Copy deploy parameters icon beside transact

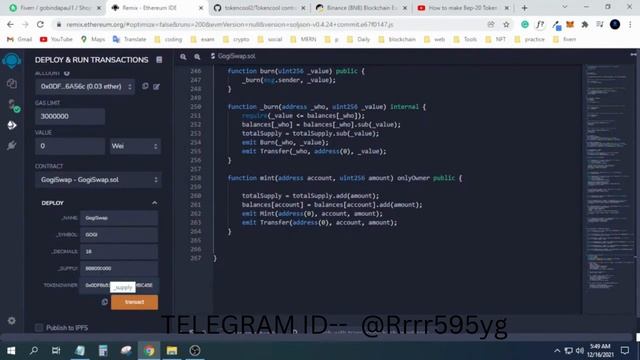coord(104,302)
